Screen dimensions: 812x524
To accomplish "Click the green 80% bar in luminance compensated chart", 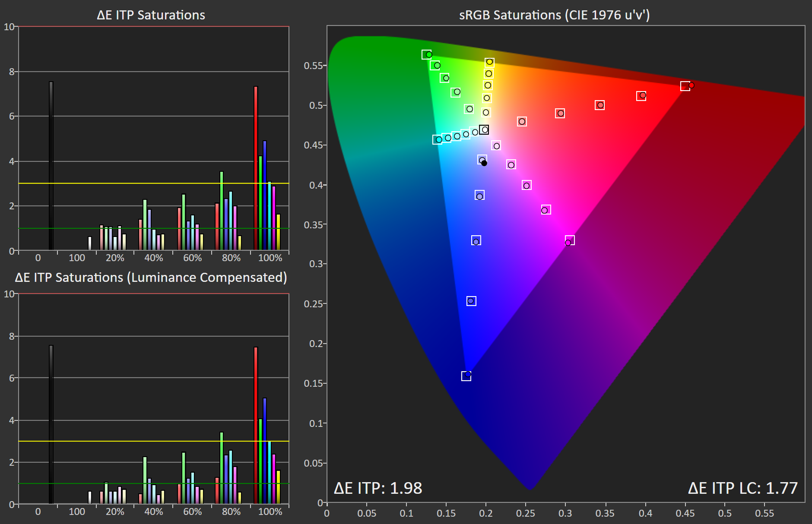I will pyautogui.click(x=222, y=468).
